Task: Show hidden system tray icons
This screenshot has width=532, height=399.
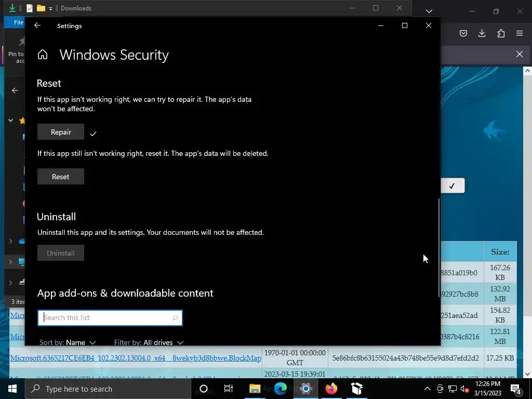Action: (428, 389)
